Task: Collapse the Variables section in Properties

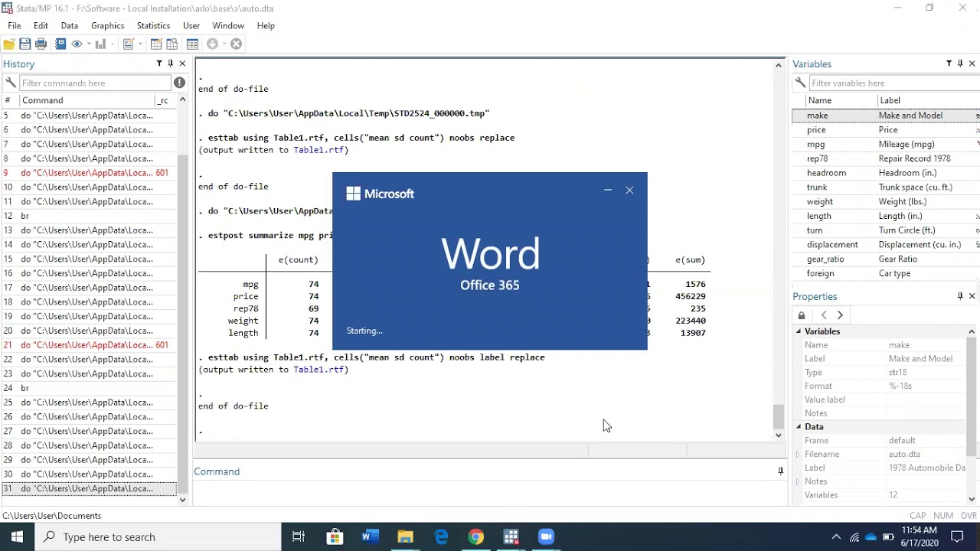Action: coord(799,331)
